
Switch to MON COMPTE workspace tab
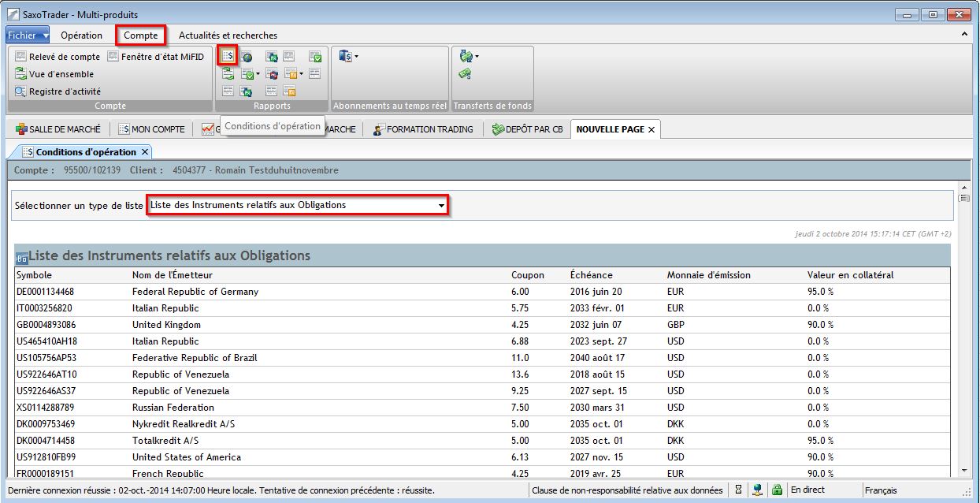(x=153, y=129)
